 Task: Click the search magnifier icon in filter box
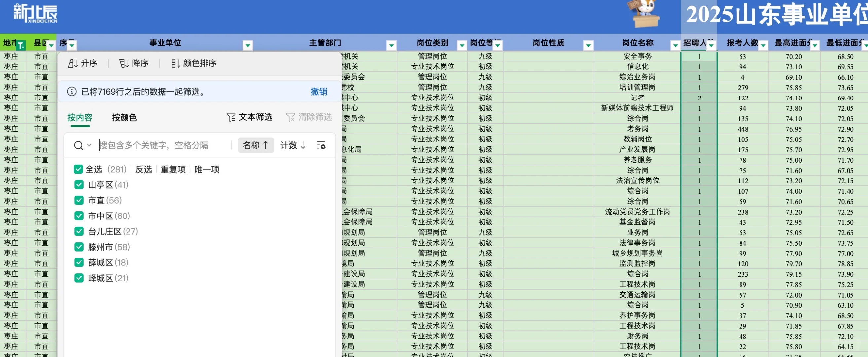point(79,146)
